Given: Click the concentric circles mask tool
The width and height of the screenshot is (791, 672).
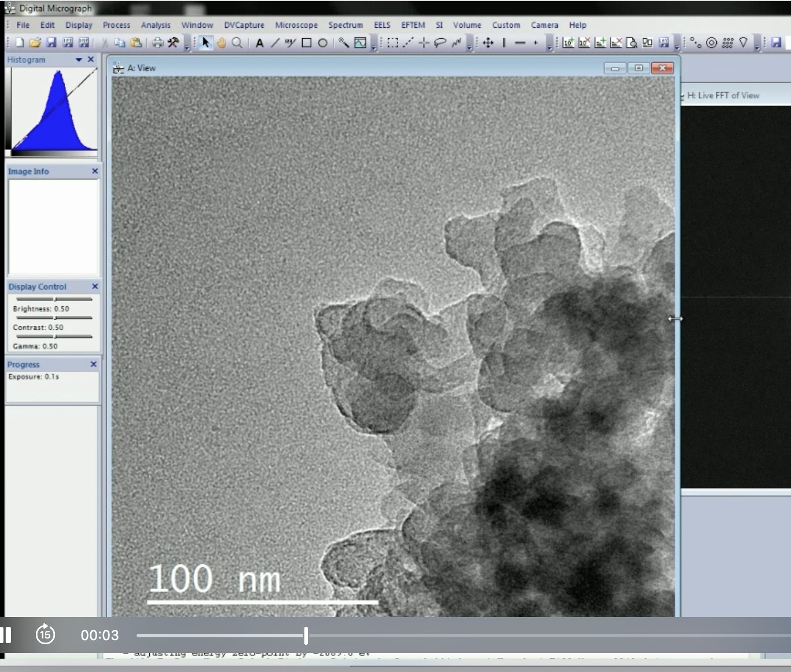Looking at the screenshot, I should 712,43.
